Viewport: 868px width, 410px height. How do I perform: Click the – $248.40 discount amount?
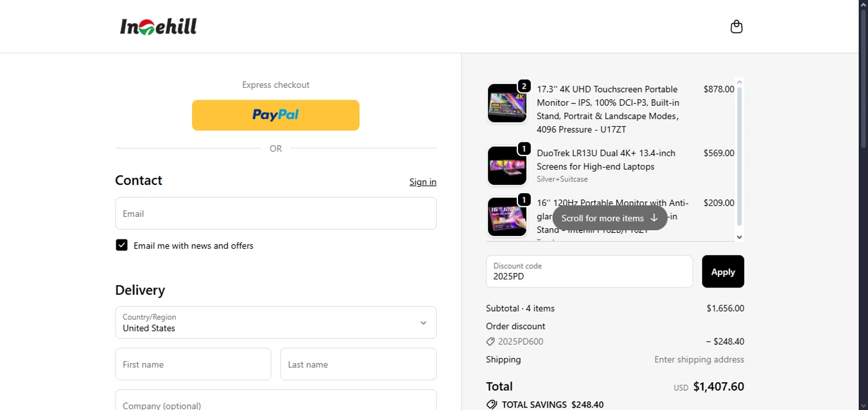pyautogui.click(x=725, y=342)
